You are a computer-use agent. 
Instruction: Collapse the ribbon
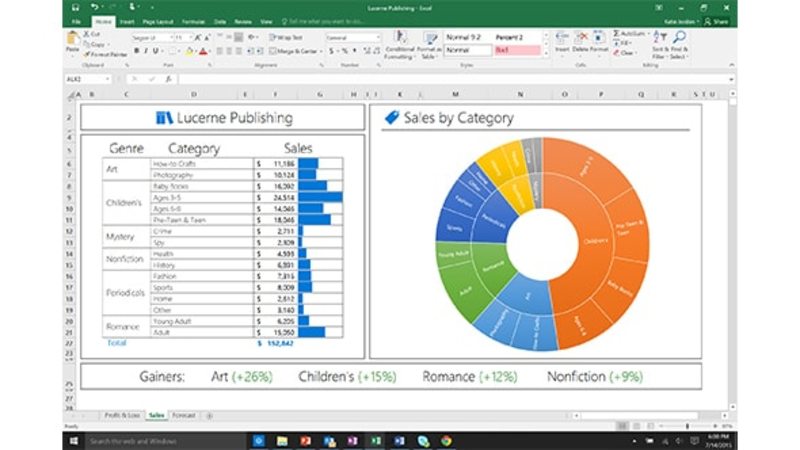(732, 65)
